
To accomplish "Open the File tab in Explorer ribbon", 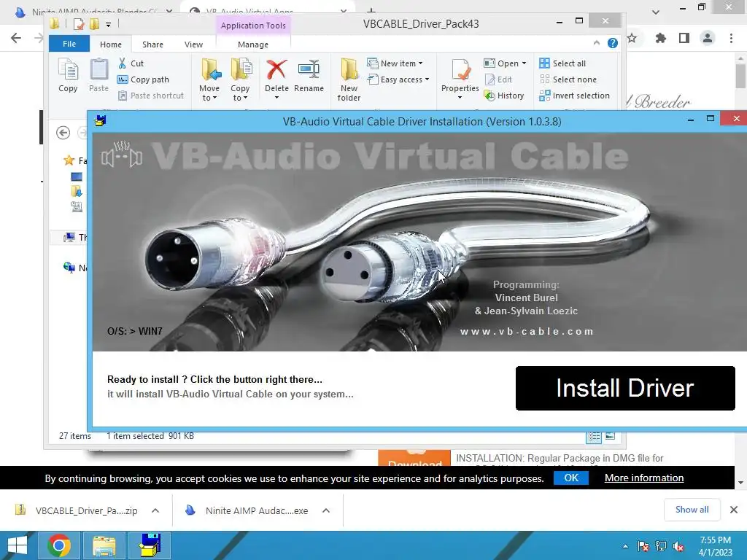I will (69, 44).
